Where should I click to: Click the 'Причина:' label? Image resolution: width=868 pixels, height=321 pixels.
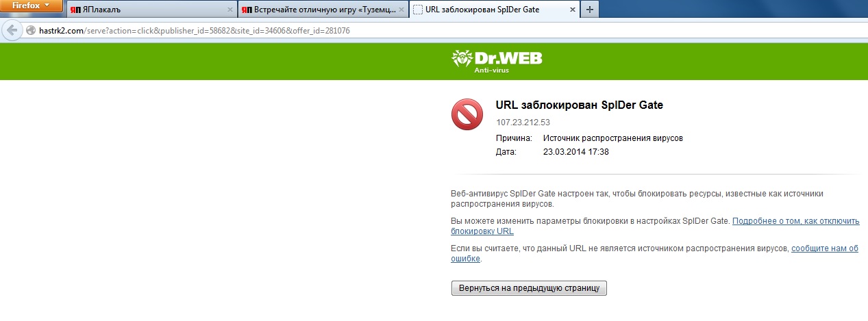514,138
